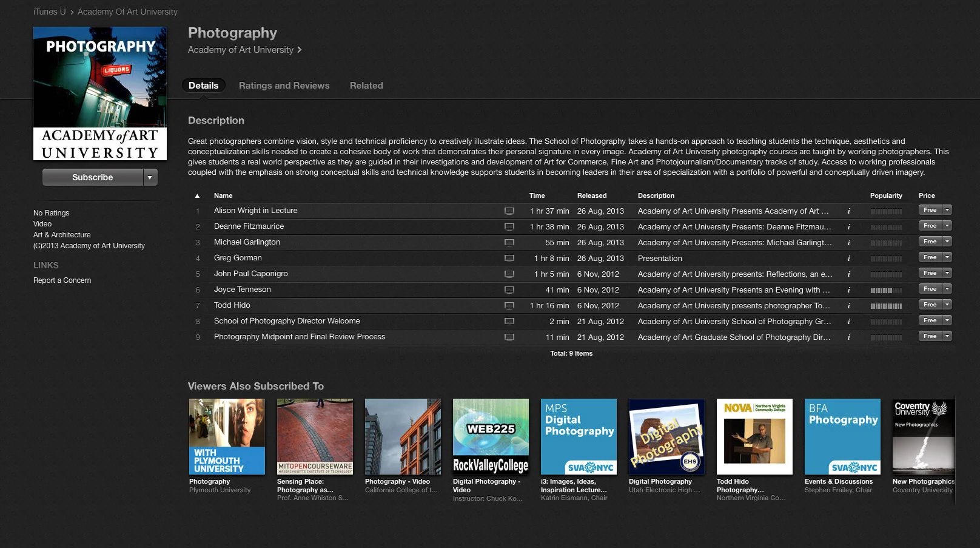Click the Subscribe button
The height and width of the screenshot is (548, 980).
click(x=92, y=177)
